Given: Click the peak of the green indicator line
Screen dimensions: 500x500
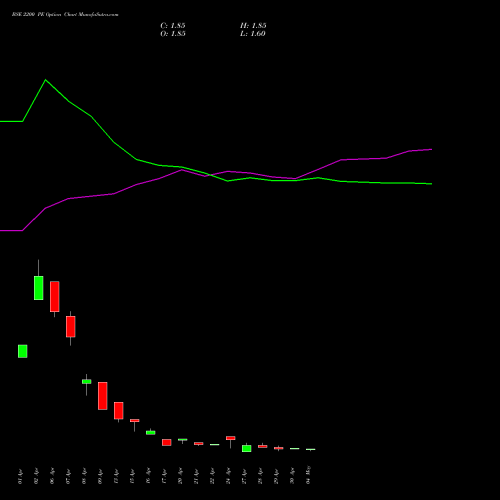Looking at the screenshot, I should 46,80.
